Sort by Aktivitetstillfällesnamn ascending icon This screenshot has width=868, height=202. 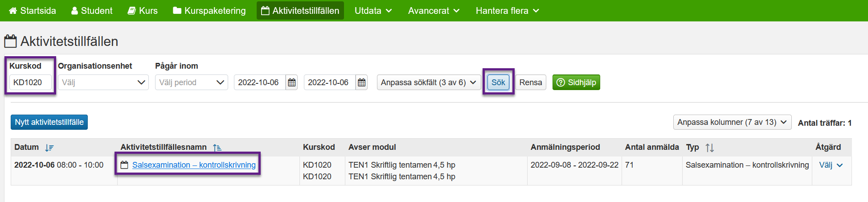(x=217, y=148)
